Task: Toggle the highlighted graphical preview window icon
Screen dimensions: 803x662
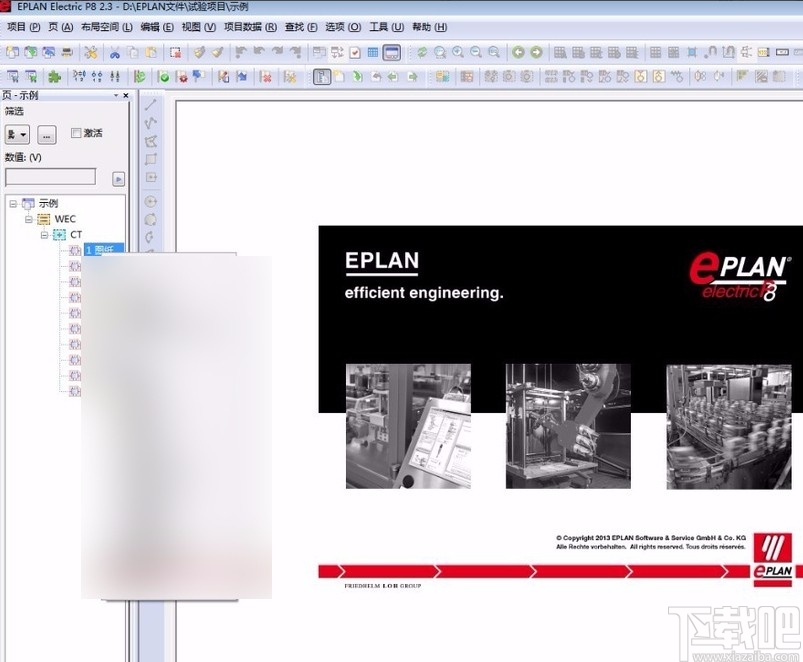Action: [392, 52]
